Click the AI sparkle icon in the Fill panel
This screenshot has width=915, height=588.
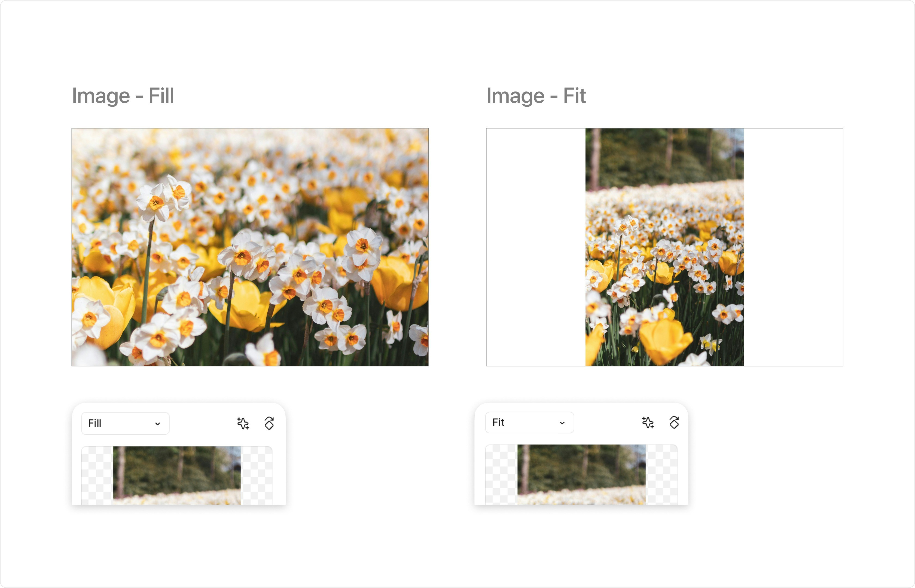pos(243,423)
